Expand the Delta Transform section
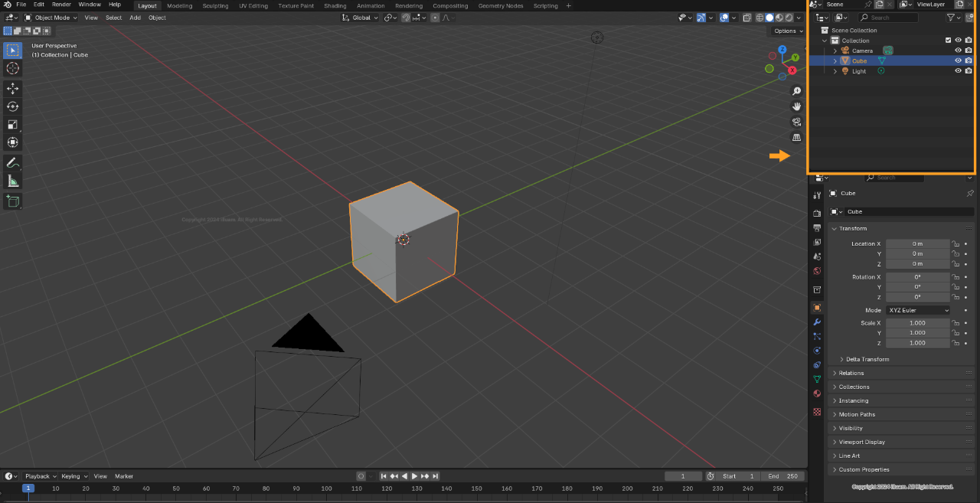980x503 pixels. click(x=841, y=359)
